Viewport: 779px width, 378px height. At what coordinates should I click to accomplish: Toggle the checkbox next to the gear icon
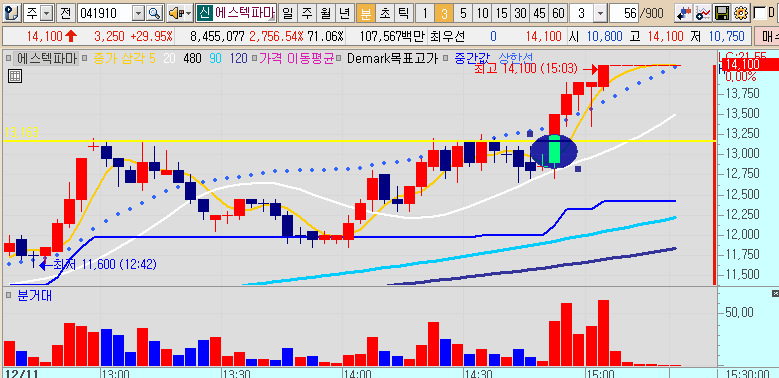coord(759,13)
